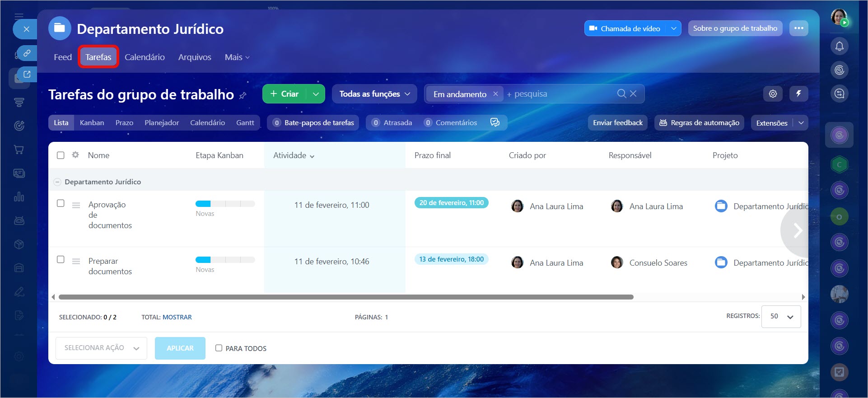Open column settings gear in table header
The height and width of the screenshot is (398, 868).
tap(75, 155)
